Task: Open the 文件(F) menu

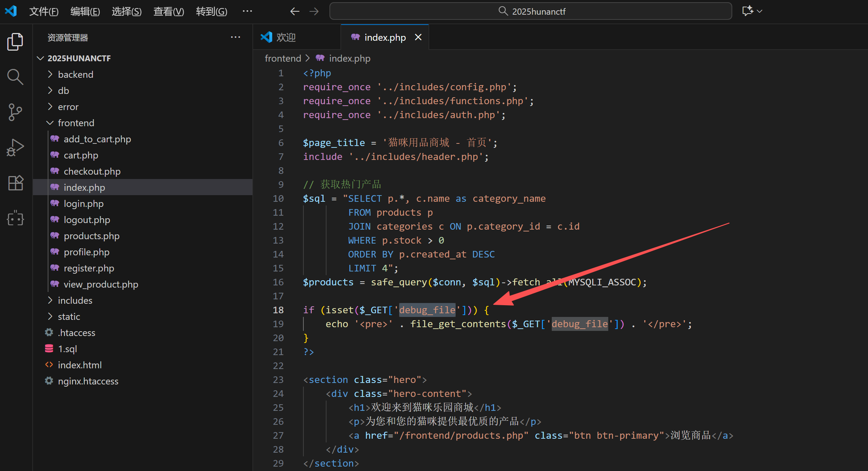Action: [44, 11]
